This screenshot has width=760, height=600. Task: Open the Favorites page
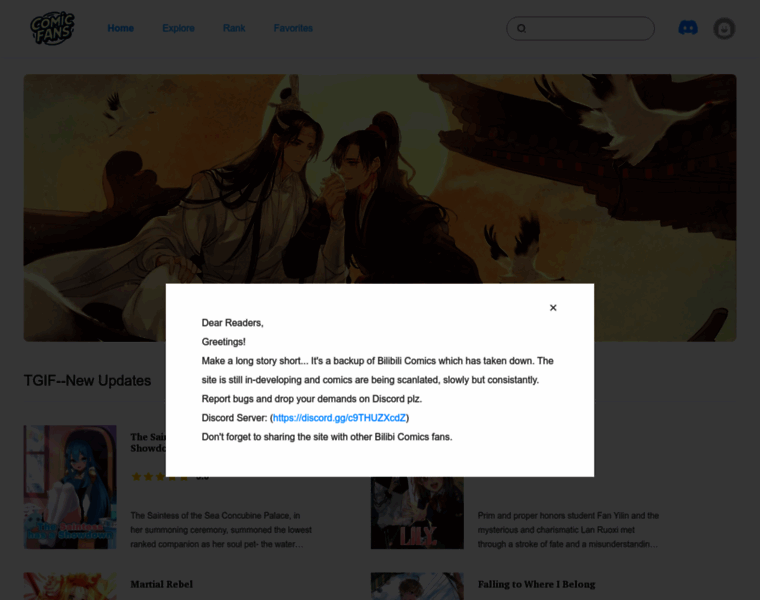293,28
